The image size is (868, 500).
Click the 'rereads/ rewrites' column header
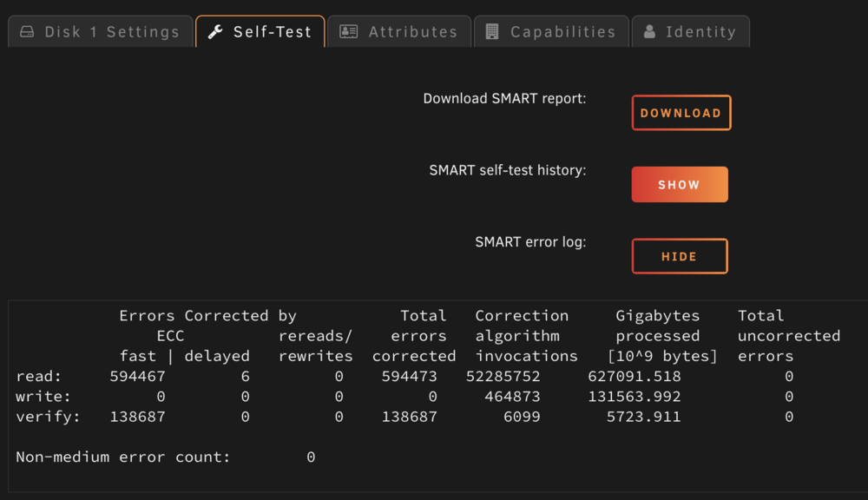click(x=316, y=345)
